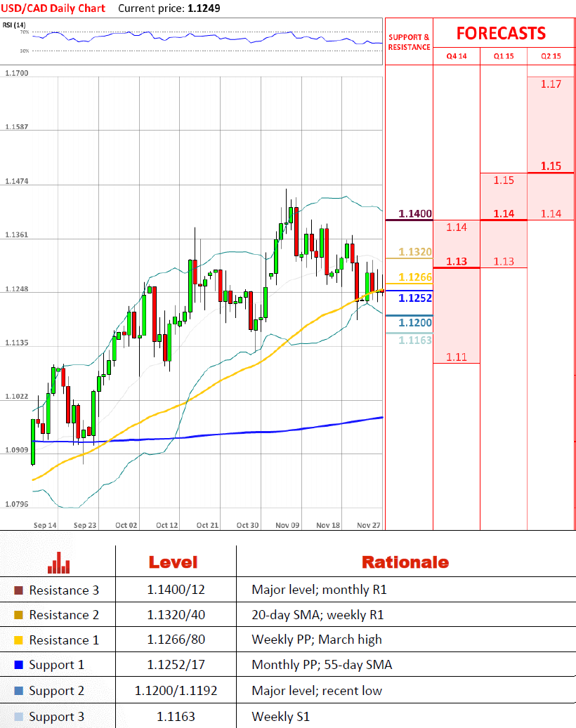Click the 1.0909 y-axis price label

tap(17, 450)
